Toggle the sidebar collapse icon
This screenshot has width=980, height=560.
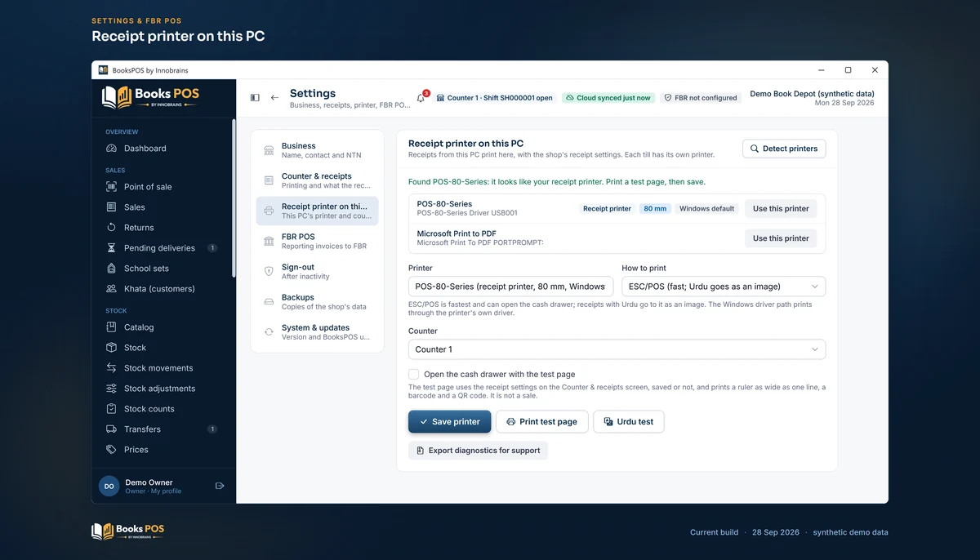(x=255, y=98)
